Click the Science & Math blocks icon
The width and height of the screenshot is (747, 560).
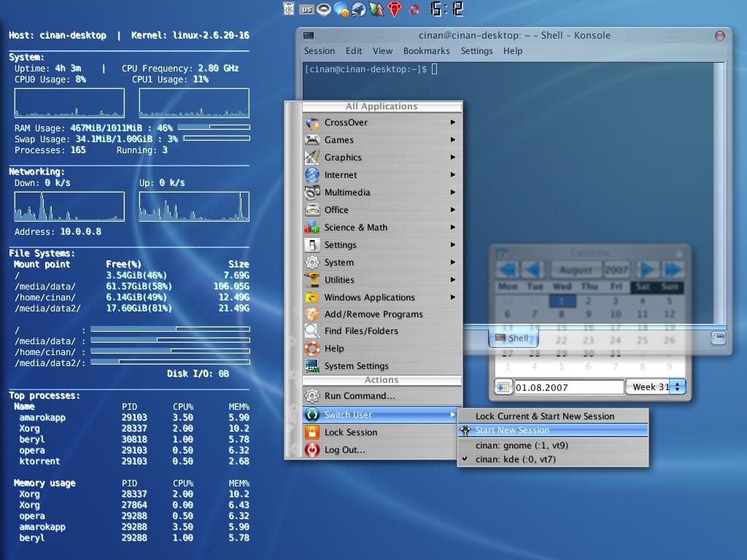pos(312,227)
